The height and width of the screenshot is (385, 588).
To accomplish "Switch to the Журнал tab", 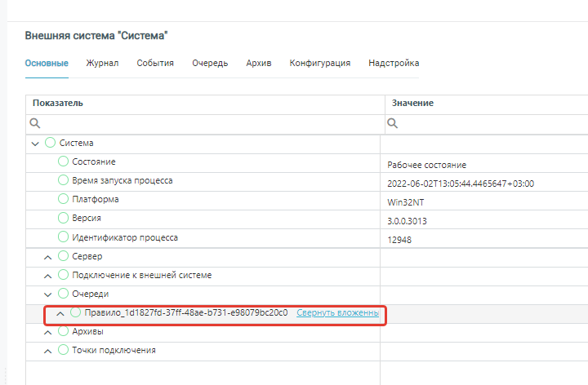I will coord(103,63).
